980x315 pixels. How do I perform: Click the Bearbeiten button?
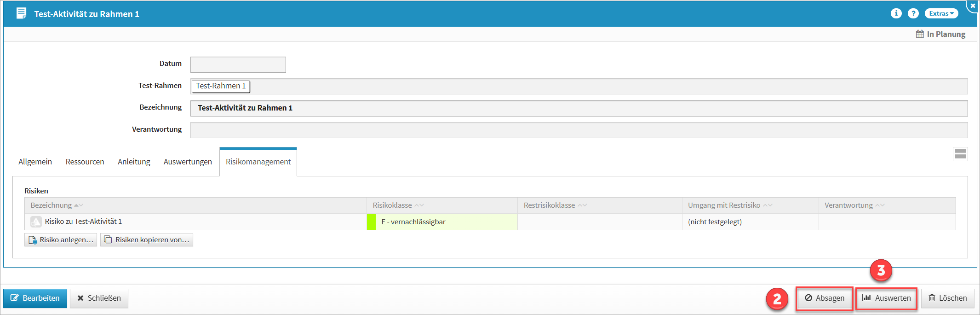pos(35,298)
